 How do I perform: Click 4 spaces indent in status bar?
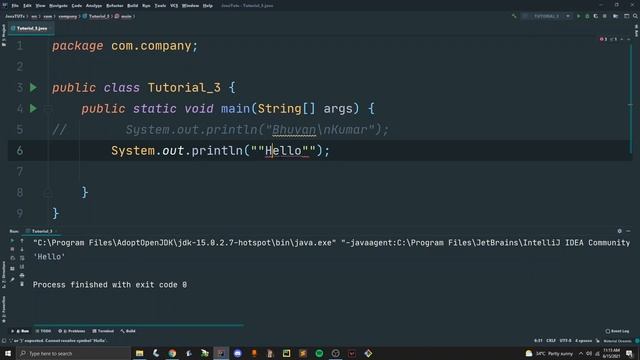click(583, 340)
